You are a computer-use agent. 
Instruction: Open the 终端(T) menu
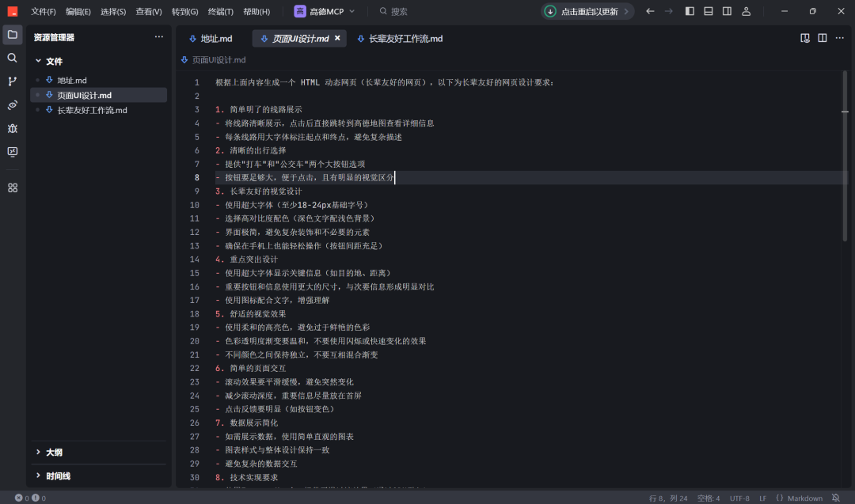(x=221, y=11)
